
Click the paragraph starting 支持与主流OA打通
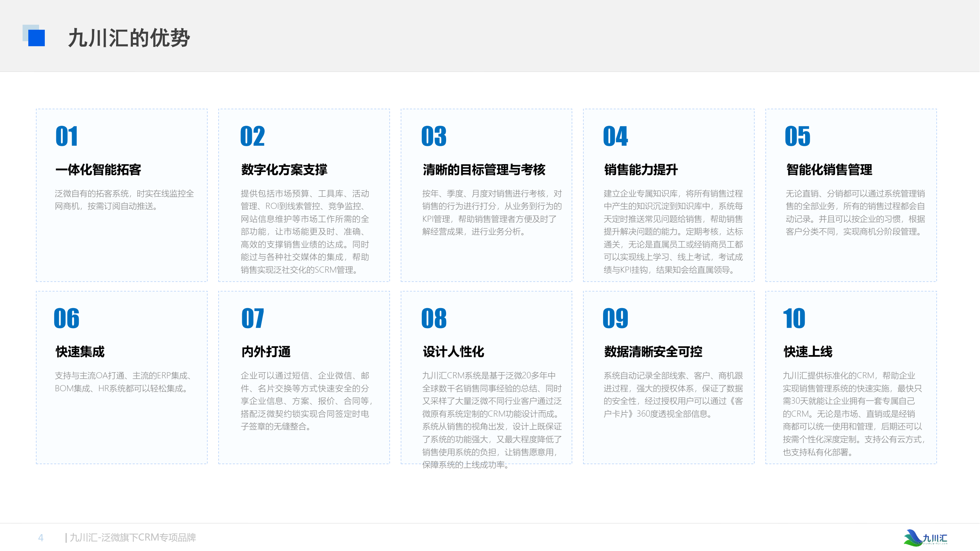click(x=124, y=382)
